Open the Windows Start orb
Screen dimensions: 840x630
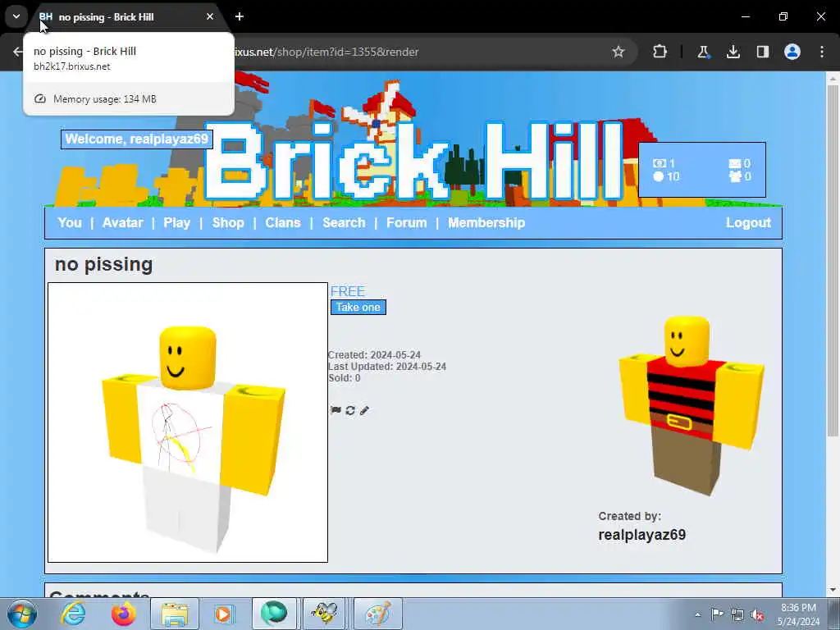click(x=22, y=614)
